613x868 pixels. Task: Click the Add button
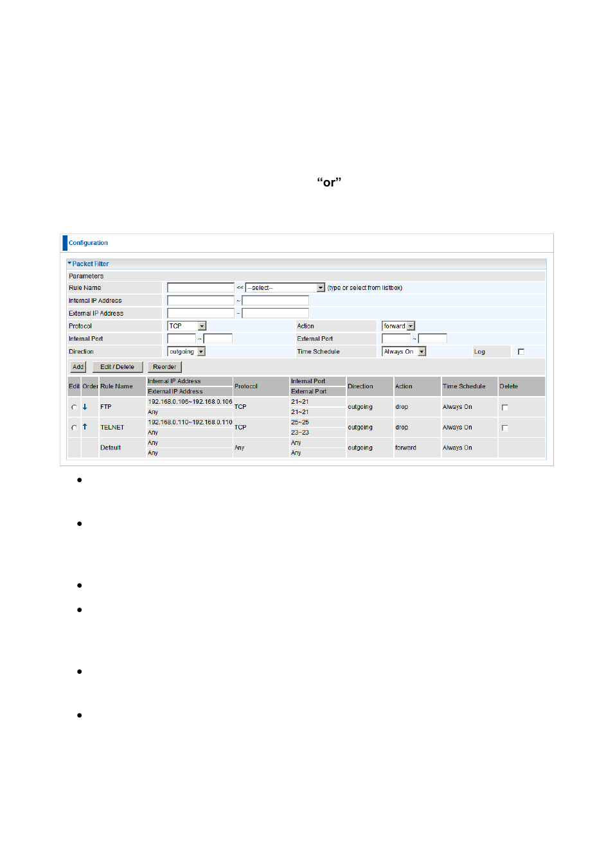tap(78, 367)
